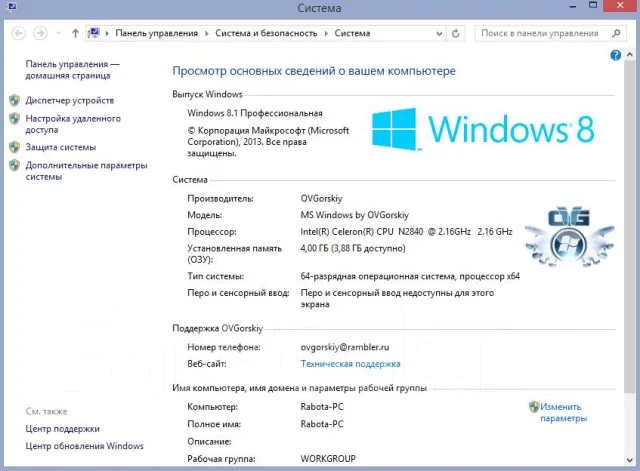Click '64-разрядная операционная система' value
640x471 pixels.
click(410, 276)
